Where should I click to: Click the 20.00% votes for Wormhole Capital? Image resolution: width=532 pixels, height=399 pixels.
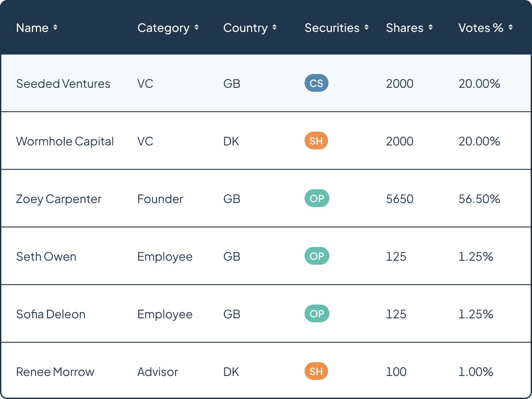pos(479,141)
